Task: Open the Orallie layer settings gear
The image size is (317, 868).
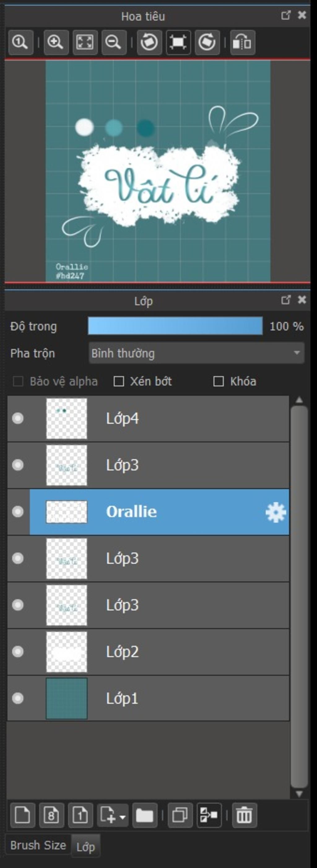Action: 276,512
